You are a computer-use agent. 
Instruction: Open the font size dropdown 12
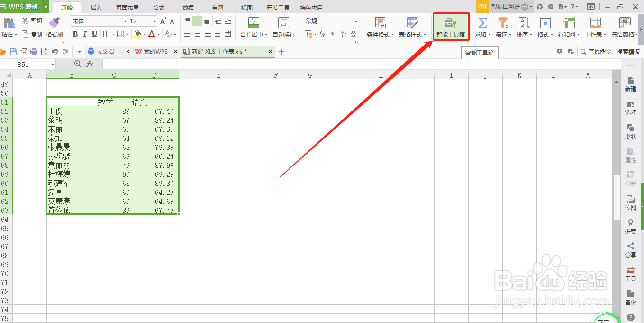click(154, 21)
